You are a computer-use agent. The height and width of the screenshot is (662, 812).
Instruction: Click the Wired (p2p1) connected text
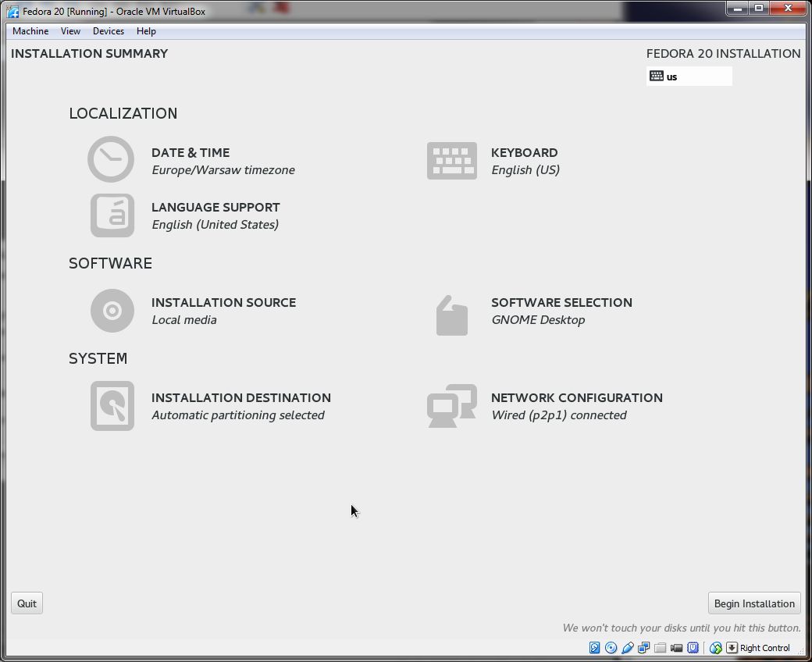pos(559,415)
